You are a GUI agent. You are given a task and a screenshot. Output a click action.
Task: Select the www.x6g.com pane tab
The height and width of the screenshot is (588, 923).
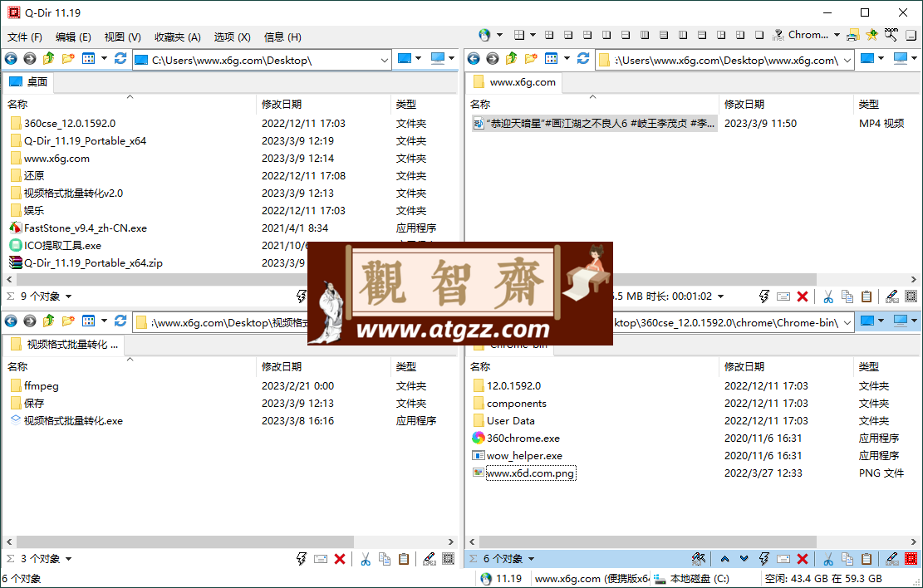pyautogui.click(x=514, y=82)
